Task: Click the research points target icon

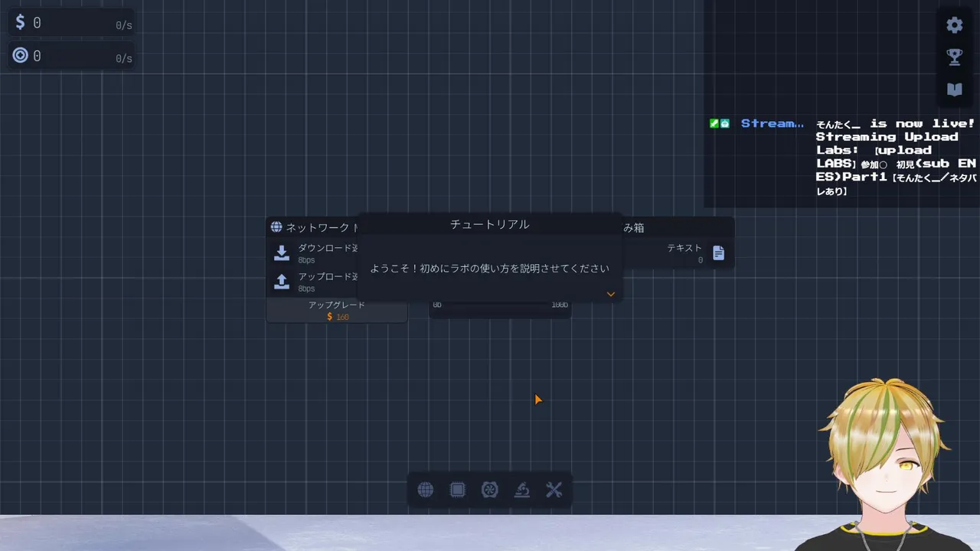Action: coord(21,56)
